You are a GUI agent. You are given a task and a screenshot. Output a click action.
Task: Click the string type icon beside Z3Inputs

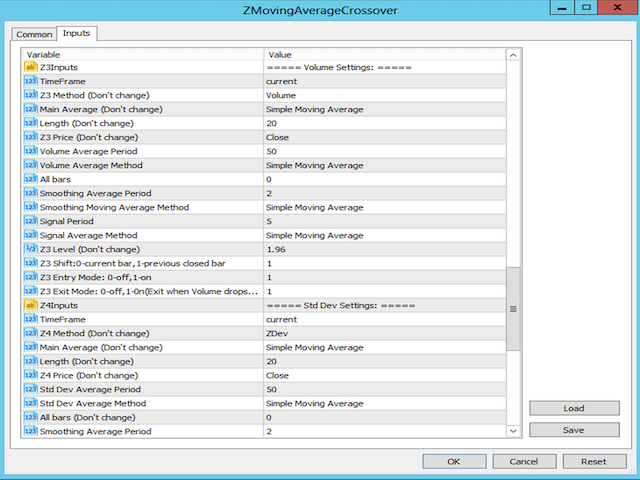(x=31, y=67)
